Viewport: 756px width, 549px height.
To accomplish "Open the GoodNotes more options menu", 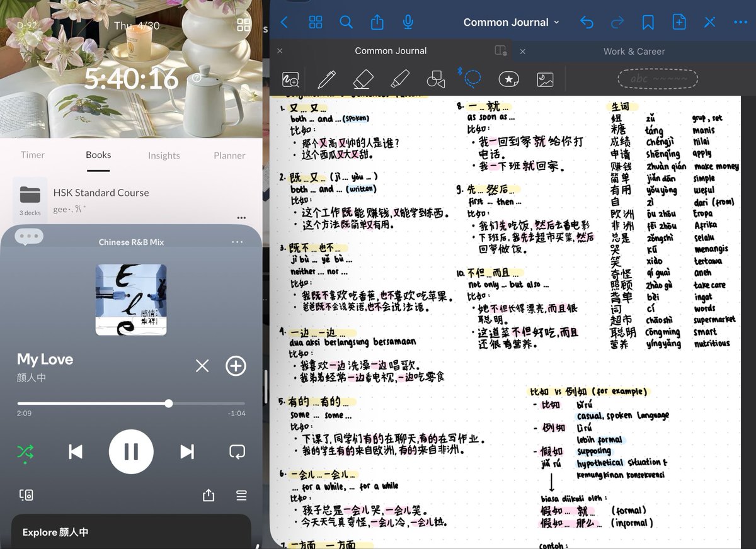I will [x=740, y=23].
